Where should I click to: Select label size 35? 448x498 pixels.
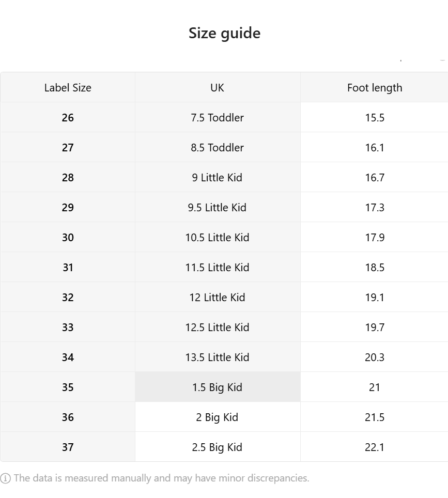pos(68,387)
